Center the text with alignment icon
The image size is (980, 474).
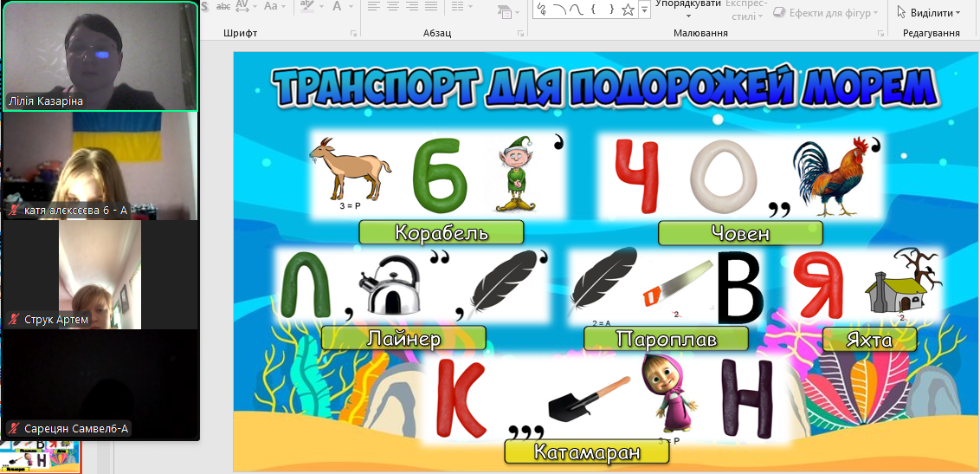pyautogui.click(x=392, y=6)
